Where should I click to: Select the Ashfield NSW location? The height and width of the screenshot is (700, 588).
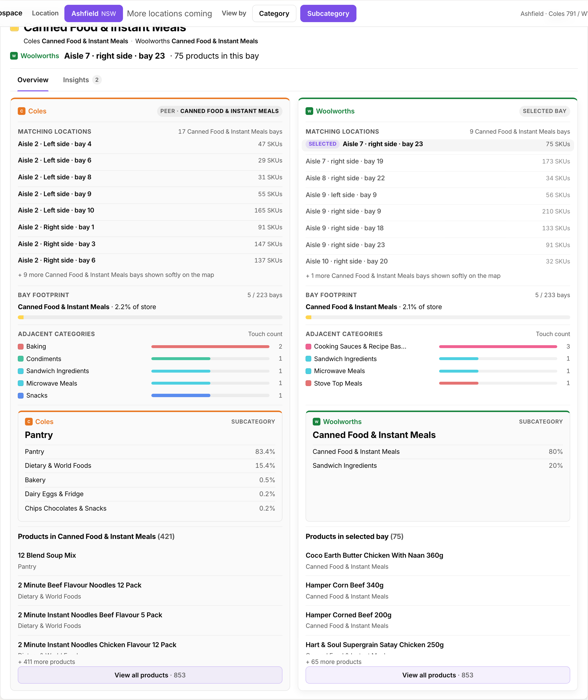coord(94,13)
